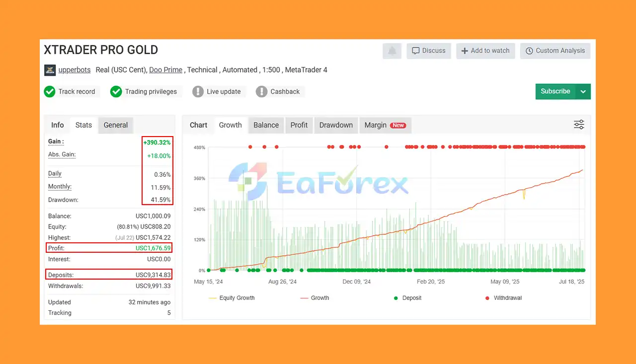Screen dimensions: 636x364
Task: Open the Discuss button
Action: [429, 51]
